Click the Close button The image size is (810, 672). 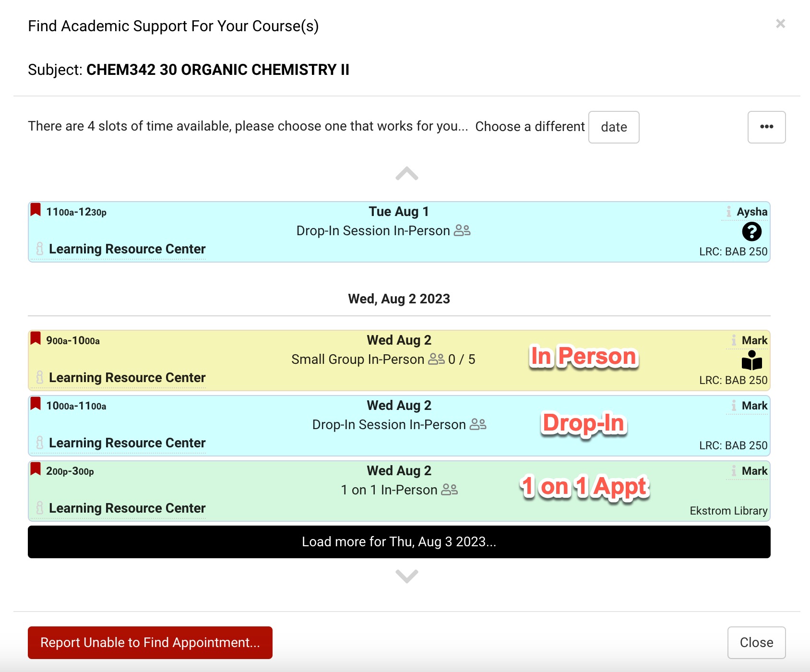pyautogui.click(x=756, y=643)
